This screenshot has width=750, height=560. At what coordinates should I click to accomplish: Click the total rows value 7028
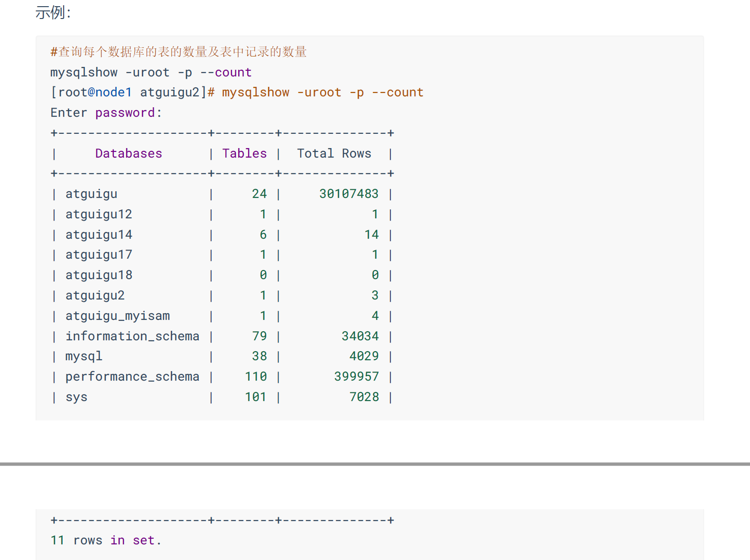[364, 397]
